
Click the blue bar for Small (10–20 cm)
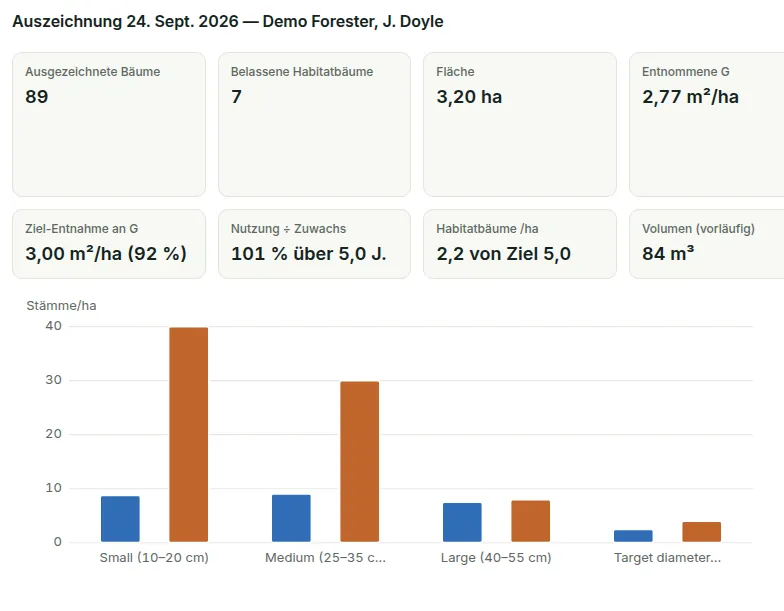120,519
